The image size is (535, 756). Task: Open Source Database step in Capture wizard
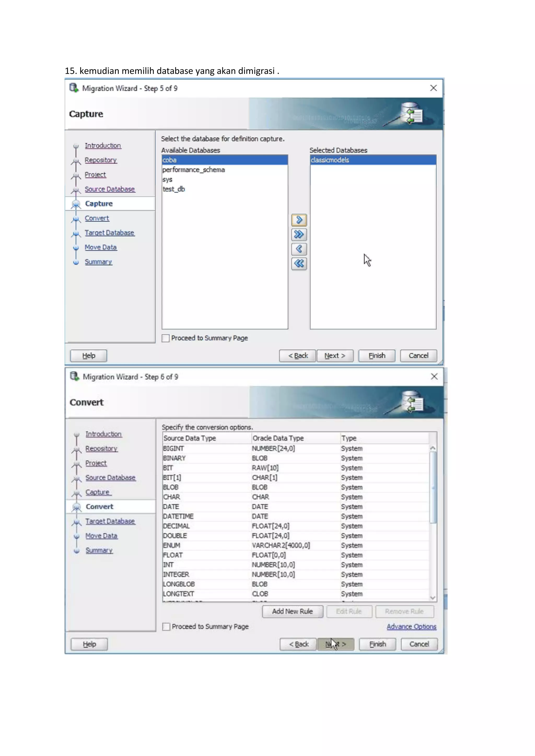click(x=110, y=189)
